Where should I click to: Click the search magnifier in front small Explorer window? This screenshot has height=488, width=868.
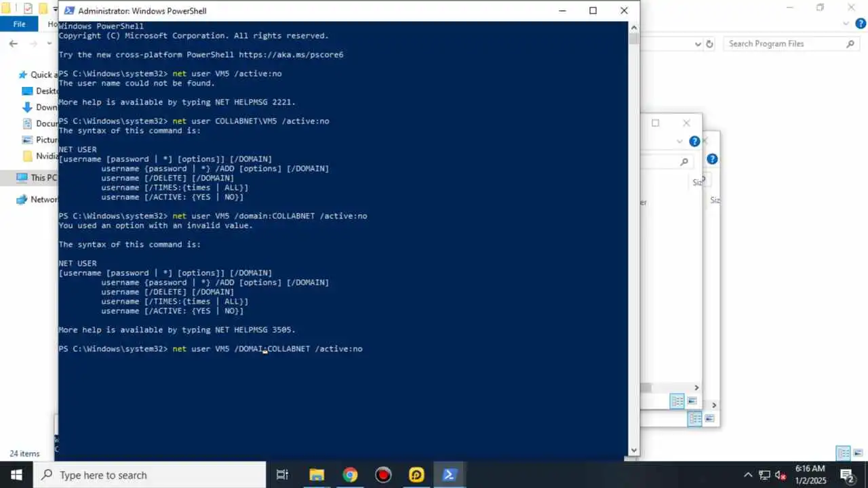tap(684, 161)
